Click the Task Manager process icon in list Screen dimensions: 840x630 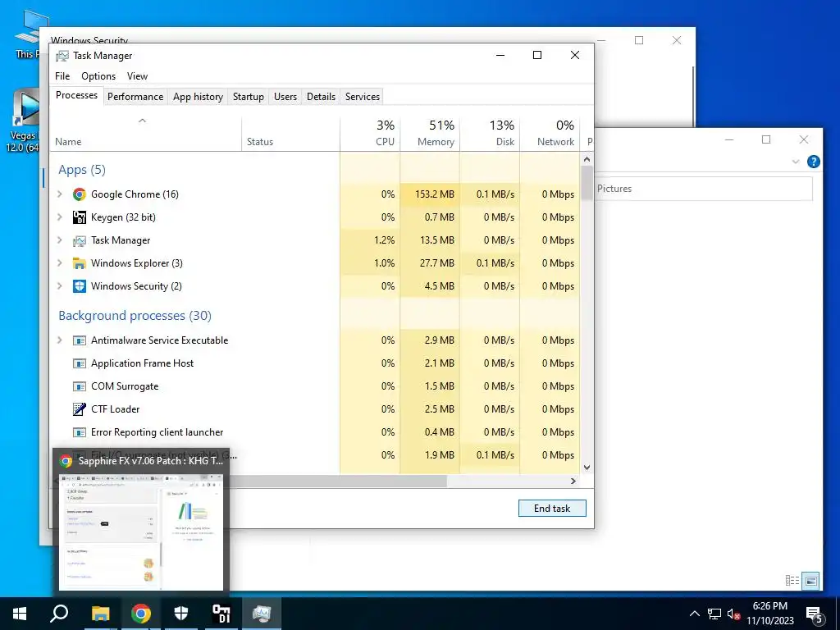click(80, 240)
